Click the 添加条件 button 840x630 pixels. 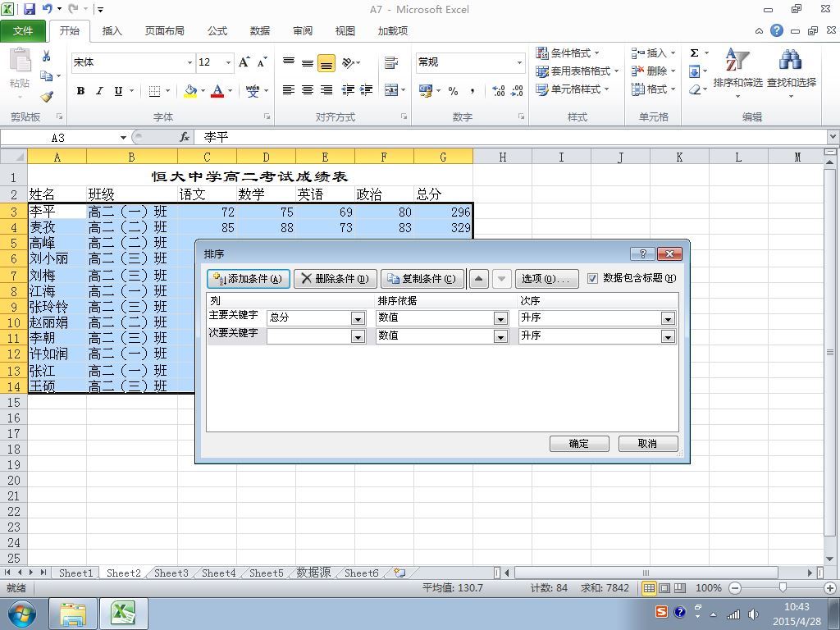248,279
